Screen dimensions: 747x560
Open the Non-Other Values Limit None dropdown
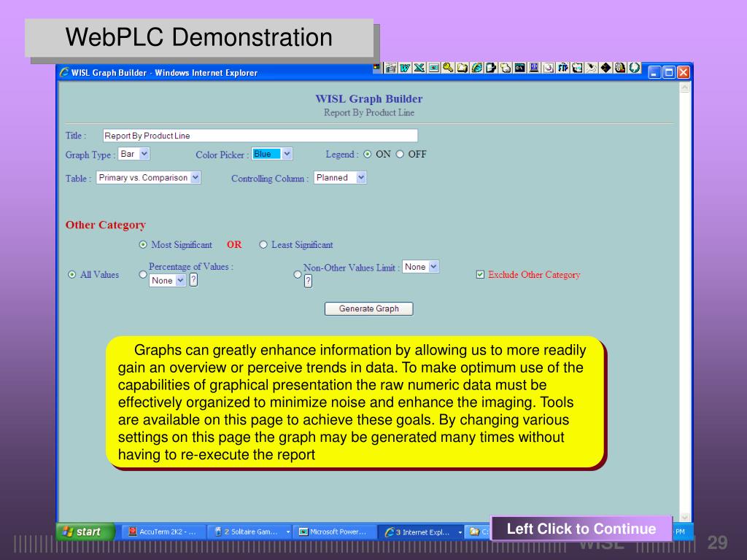click(421, 267)
